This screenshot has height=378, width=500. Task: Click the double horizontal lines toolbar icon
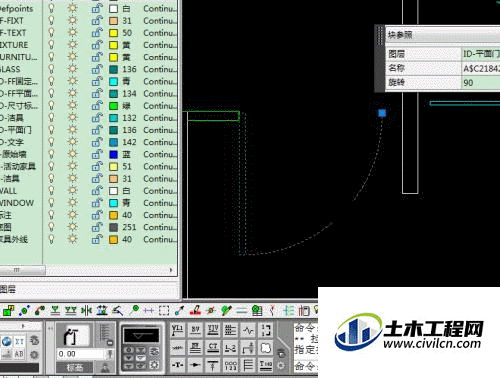coord(241,311)
